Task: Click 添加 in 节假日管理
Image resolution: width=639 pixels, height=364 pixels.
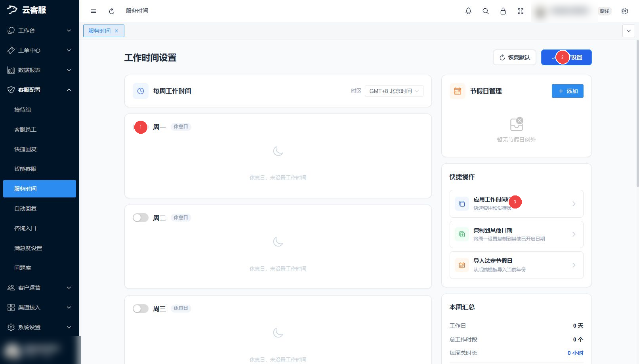Action: pos(568,91)
